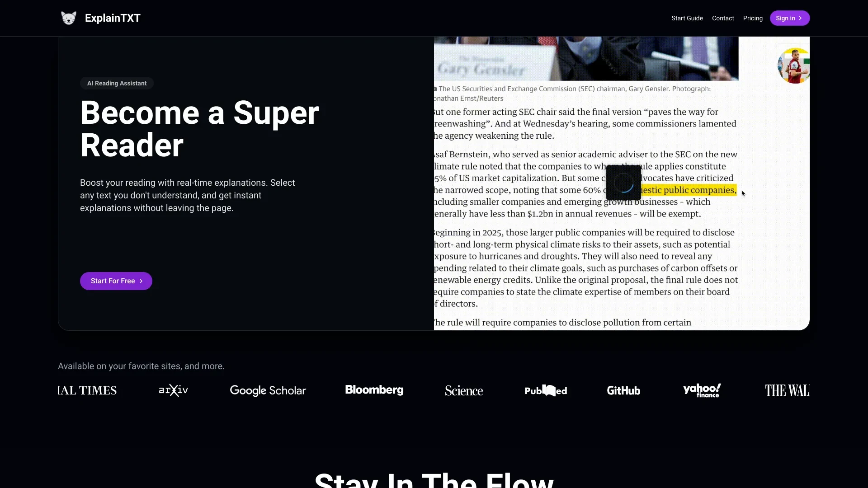This screenshot has height=488, width=868.
Task: Open the Start Guide menu item
Action: [x=687, y=18]
